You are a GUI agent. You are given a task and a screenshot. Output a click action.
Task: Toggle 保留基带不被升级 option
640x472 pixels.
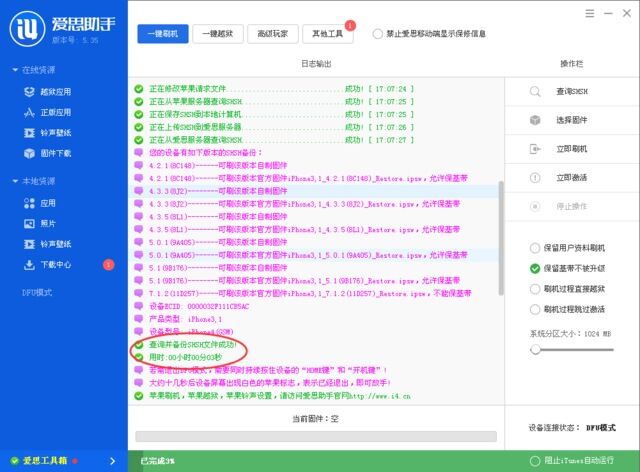535,268
